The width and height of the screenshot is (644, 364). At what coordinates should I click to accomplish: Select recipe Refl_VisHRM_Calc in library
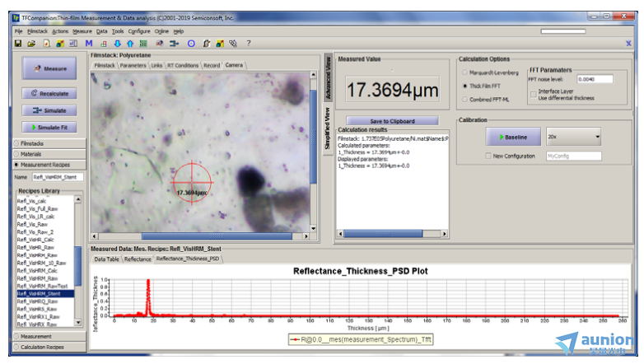click(x=37, y=271)
